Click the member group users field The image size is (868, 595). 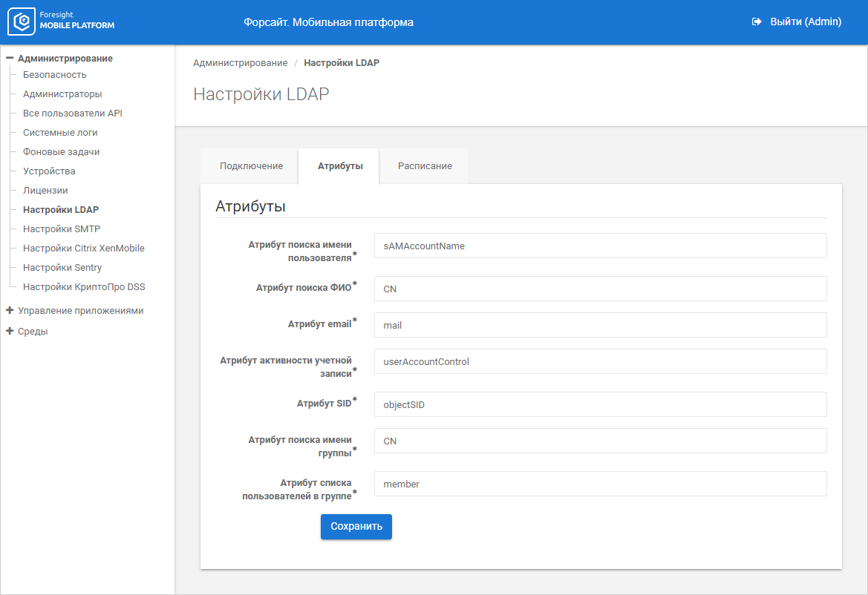(600, 484)
